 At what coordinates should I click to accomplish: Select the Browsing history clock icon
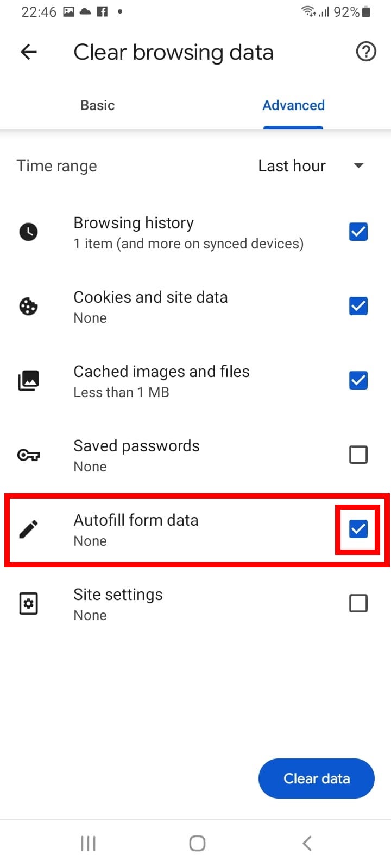(x=28, y=232)
